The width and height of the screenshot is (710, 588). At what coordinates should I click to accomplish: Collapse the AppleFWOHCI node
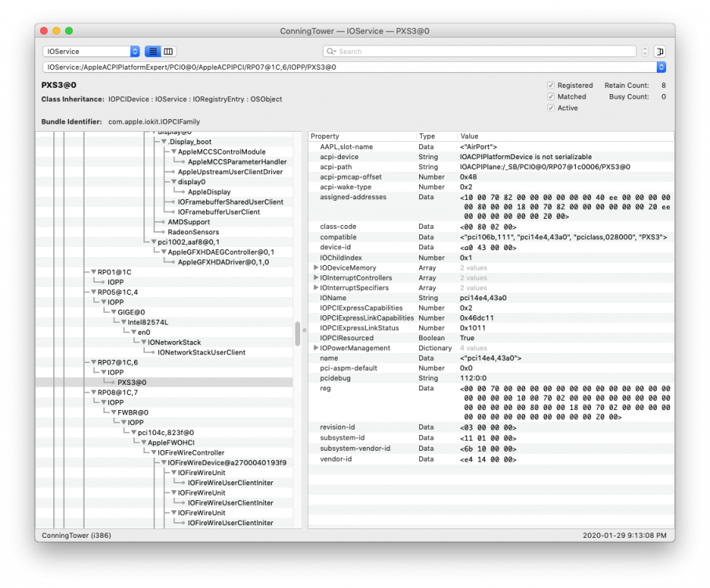(143, 443)
